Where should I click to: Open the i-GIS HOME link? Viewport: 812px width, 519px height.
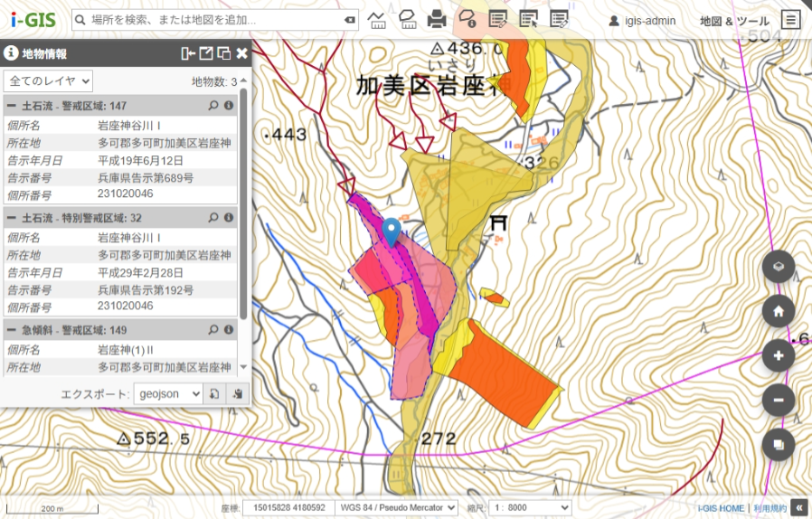[x=721, y=508]
